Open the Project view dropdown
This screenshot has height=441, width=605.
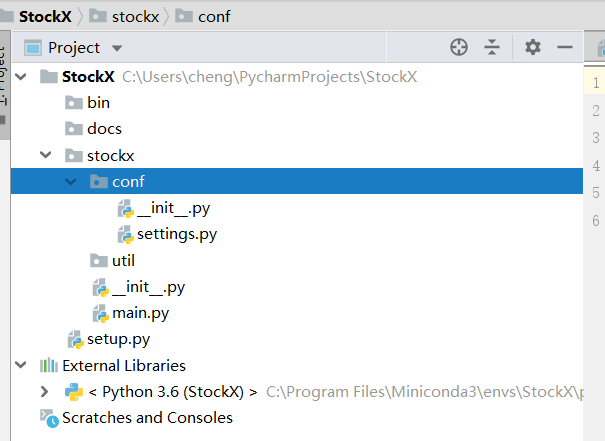point(117,48)
